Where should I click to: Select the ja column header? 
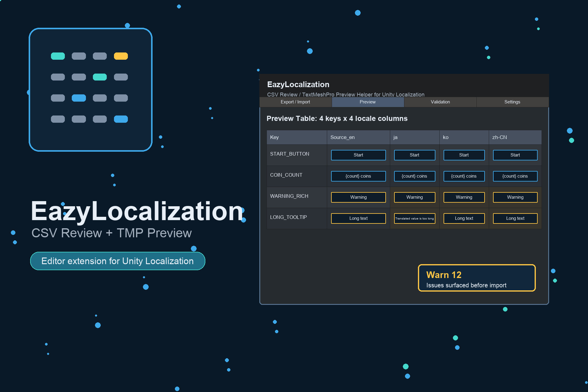point(415,137)
